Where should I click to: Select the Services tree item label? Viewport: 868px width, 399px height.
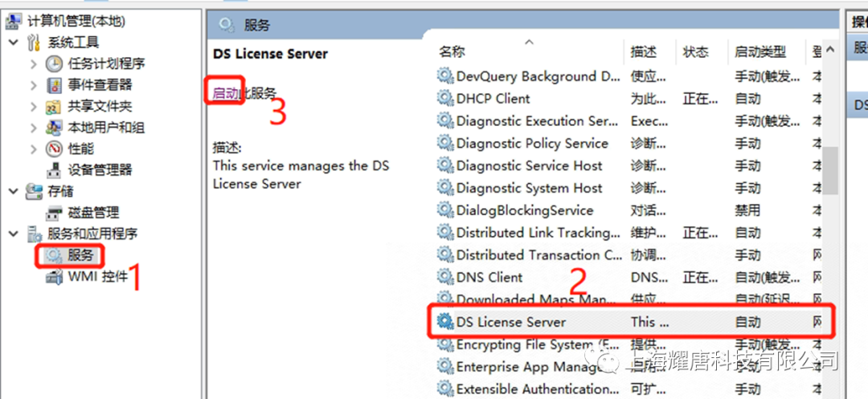point(81,255)
